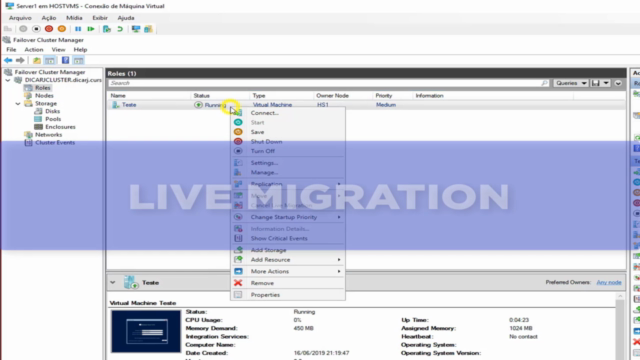Select Roles in the tree
The image size is (640, 360).
tap(42, 88)
